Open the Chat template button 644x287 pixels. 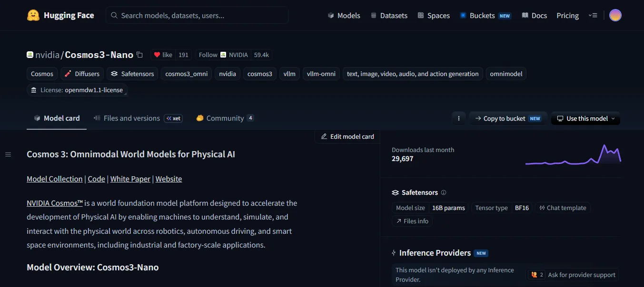pos(563,208)
